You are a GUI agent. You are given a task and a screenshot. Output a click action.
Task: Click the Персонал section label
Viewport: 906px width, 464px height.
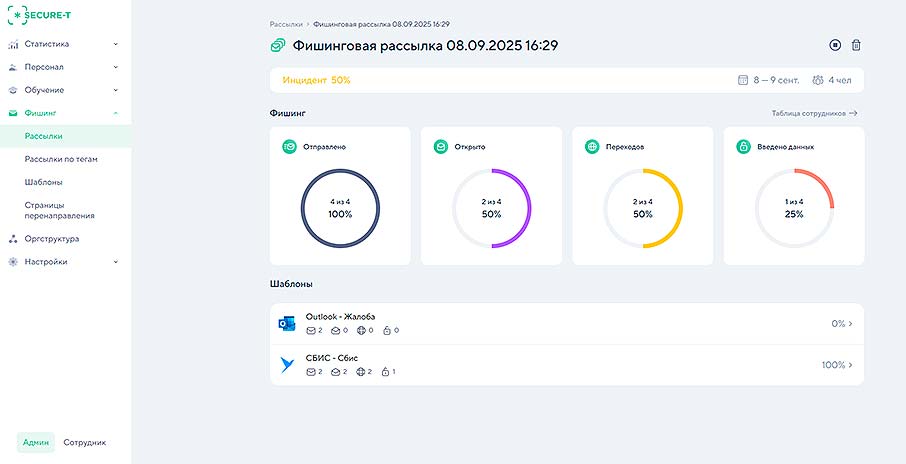coord(44,67)
